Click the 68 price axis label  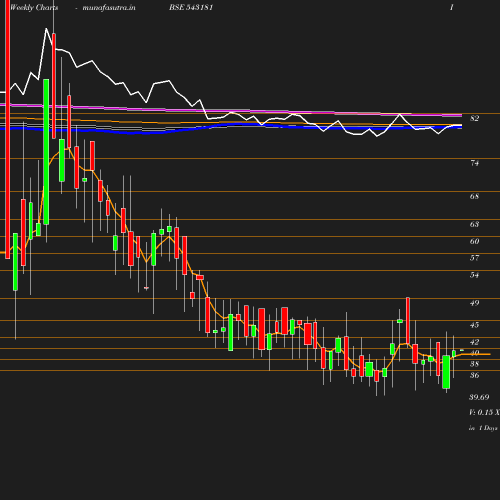click(x=474, y=196)
